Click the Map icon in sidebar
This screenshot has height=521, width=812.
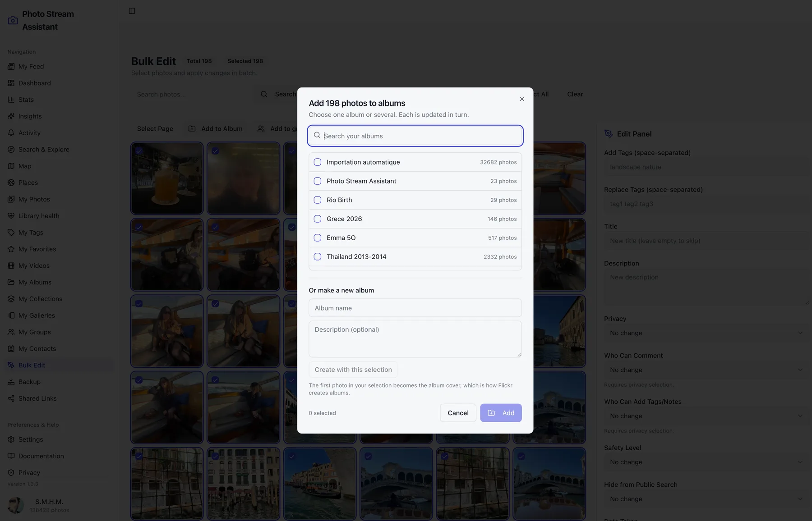click(11, 166)
